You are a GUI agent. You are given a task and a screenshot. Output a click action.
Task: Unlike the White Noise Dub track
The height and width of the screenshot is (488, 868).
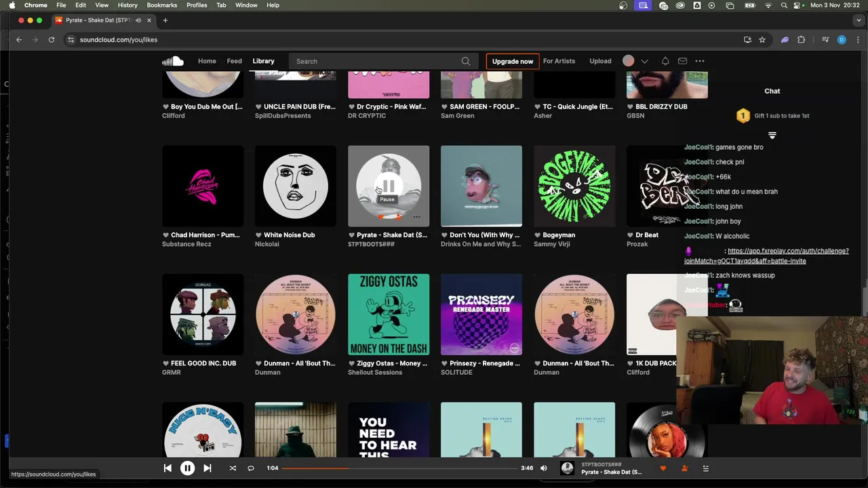pyautogui.click(x=258, y=235)
